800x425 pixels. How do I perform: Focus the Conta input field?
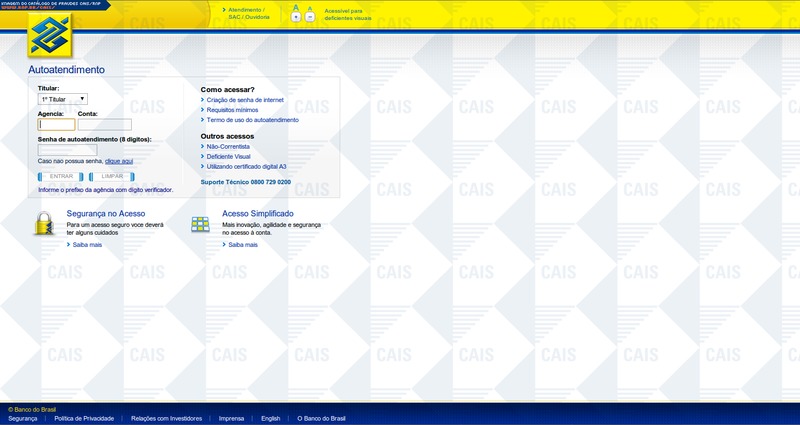pyautogui.click(x=104, y=125)
